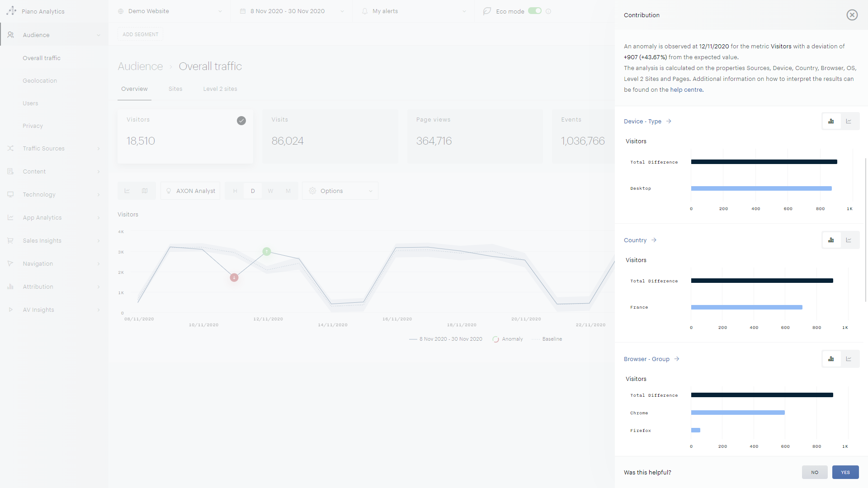Close the Contribution panel
Screen dimensions: 868x488
(852, 15)
